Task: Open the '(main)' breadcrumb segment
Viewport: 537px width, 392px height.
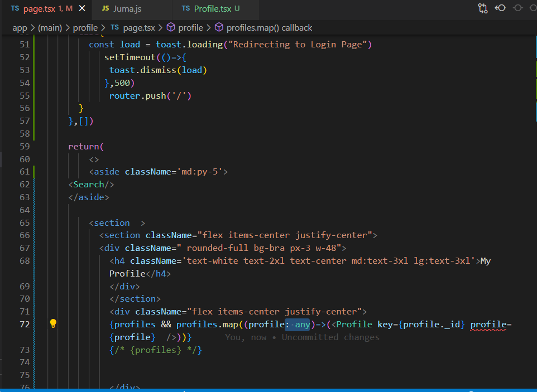Action: click(50, 28)
